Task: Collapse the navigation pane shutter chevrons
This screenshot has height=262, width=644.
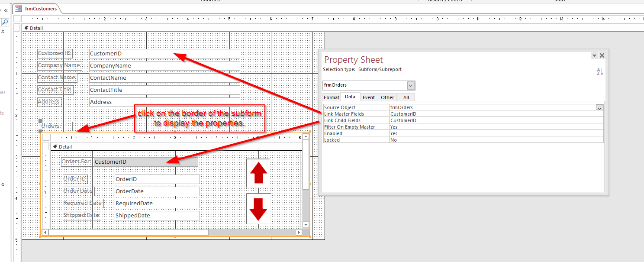Action: point(6,10)
